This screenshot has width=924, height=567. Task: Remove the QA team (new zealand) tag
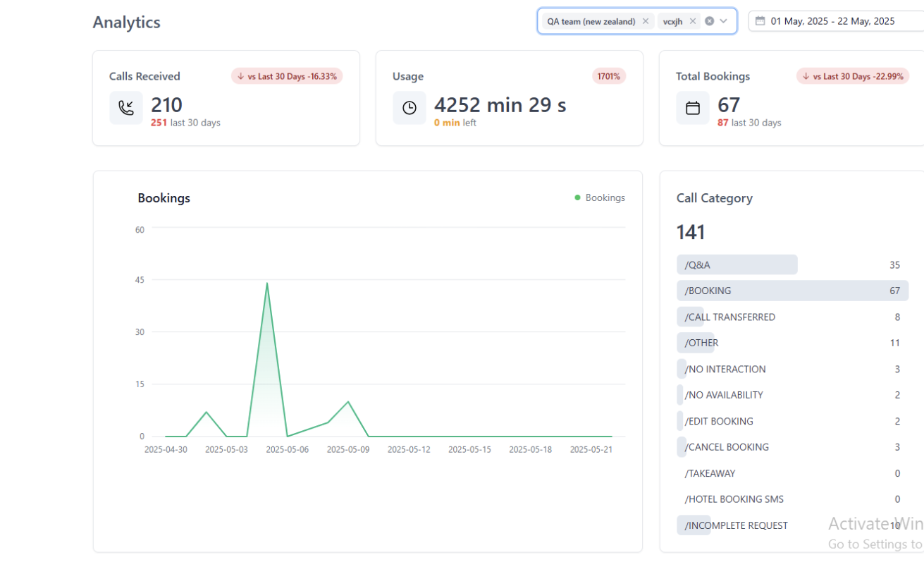point(645,21)
